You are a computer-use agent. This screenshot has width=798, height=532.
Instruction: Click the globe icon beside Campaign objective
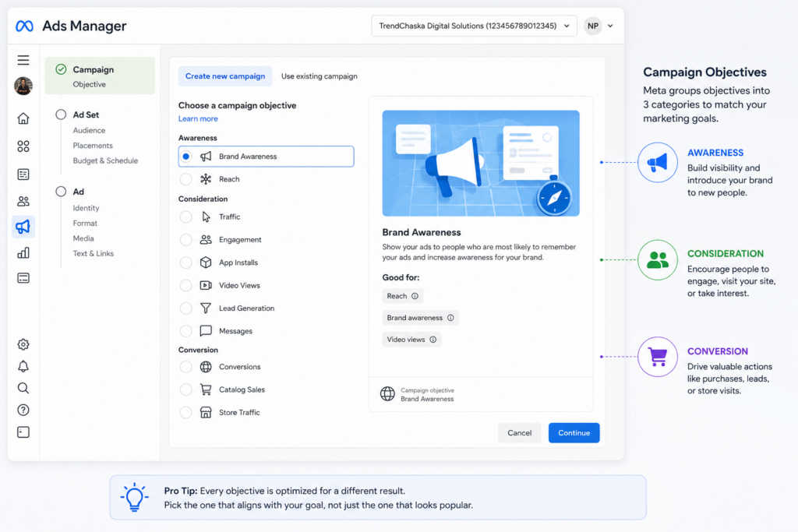click(x=388, y=394)
